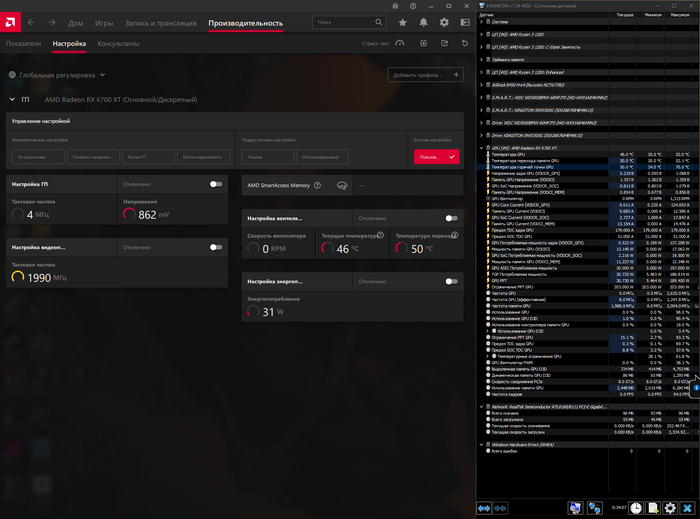700x519 pixels.
Task: Turn on the fan tuning toggle
Action: click(x=451, y=217)
